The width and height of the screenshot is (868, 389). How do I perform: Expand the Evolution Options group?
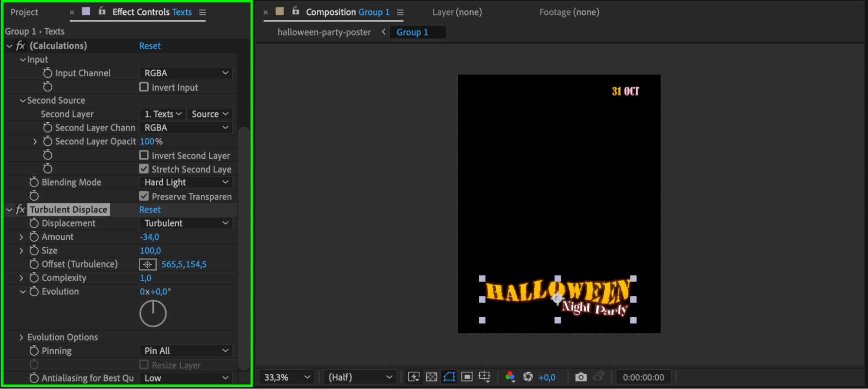21,337
